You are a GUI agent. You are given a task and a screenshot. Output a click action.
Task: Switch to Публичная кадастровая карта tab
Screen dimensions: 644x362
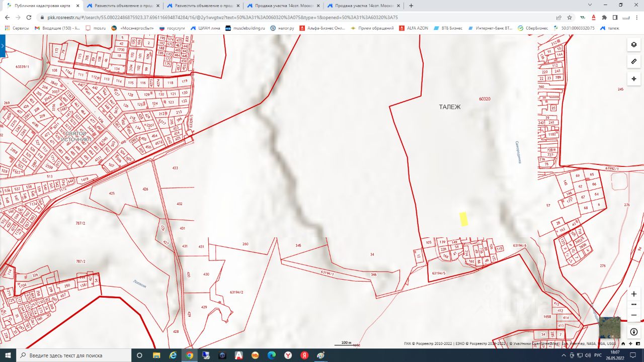coord(42,6)
